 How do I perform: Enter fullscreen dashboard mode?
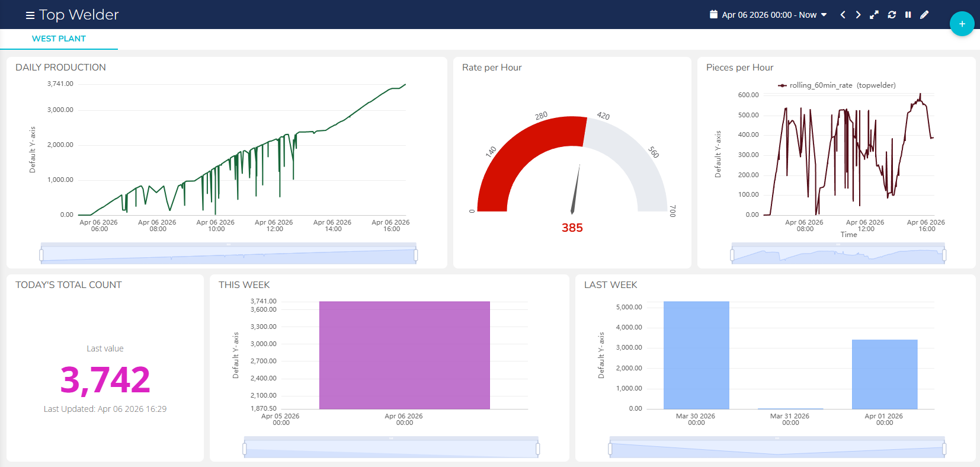pyautogui.click(x=874, y=15)
